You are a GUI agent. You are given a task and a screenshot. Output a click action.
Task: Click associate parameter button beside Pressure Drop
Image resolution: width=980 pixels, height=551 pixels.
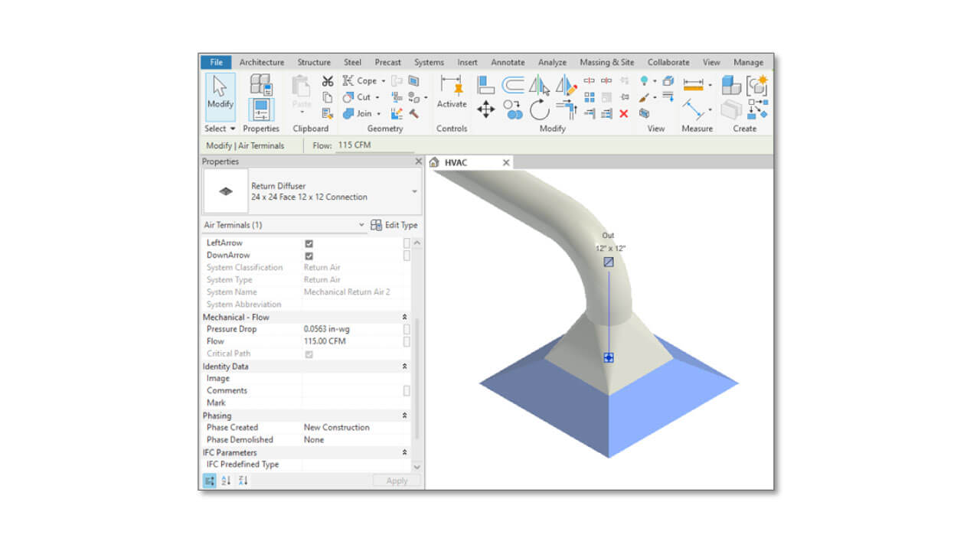click(x=407, y=329)
